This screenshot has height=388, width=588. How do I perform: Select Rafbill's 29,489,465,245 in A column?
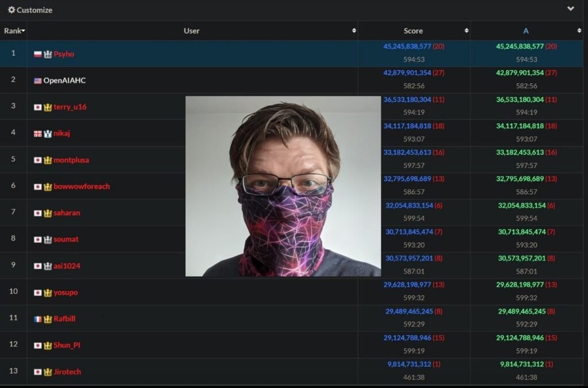pos(521,312)
